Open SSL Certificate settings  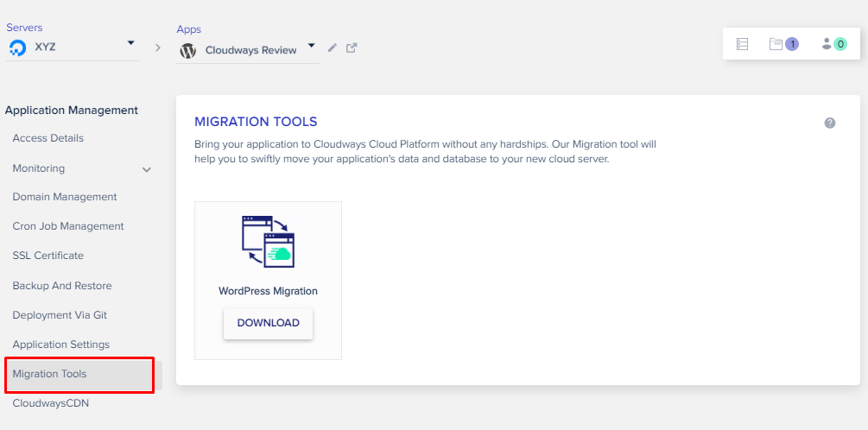[48, 256]
